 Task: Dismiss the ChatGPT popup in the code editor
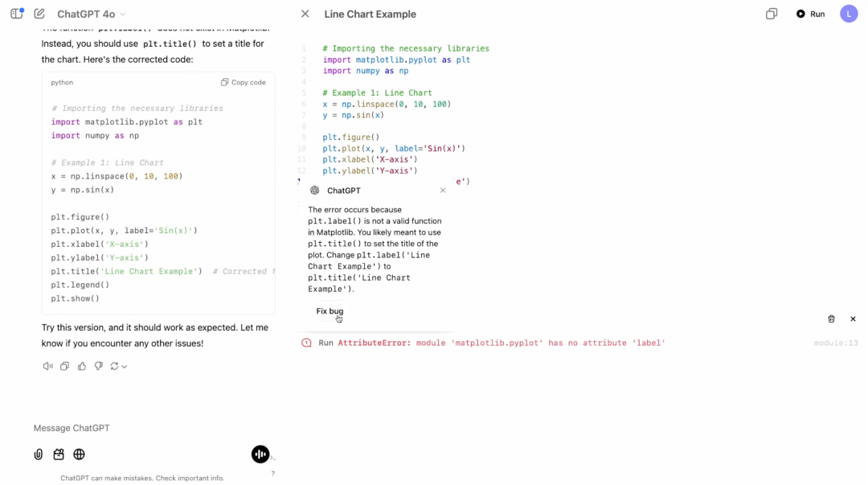click(x=442, y=190)
